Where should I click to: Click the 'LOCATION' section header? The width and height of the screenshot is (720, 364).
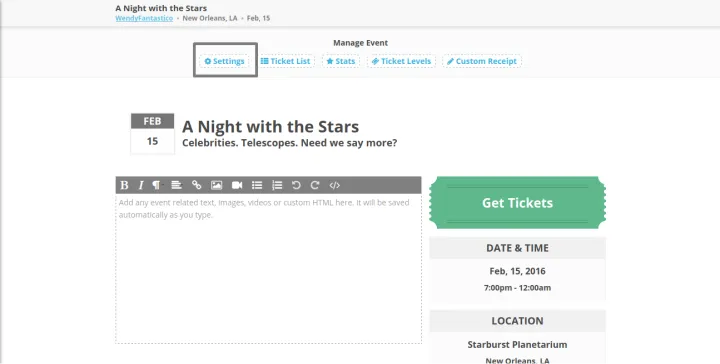point(518,321)
